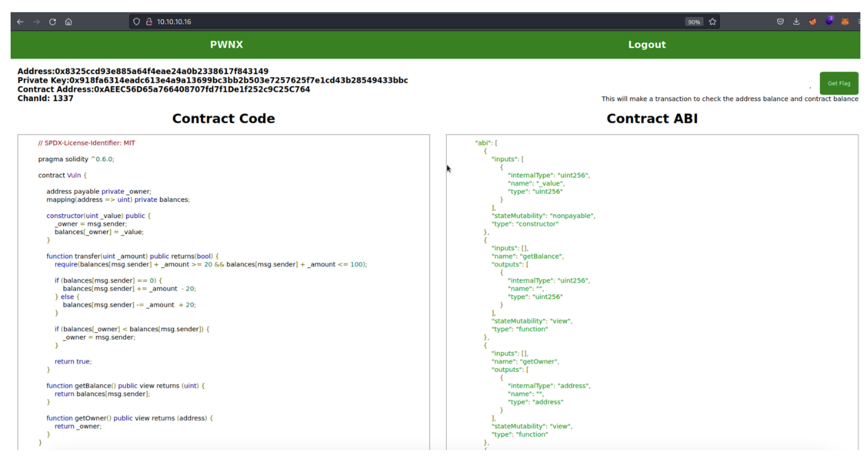This screenshot has width=868, height=461.
Task: Click '"stateMutability": "nonpayable"' in ABI
Action: coord(543,216)
